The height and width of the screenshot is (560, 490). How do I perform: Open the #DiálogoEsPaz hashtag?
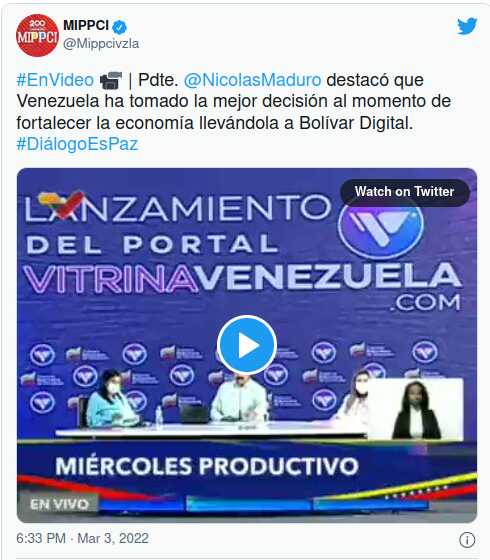pyautogui.click(x=77, y=144)
